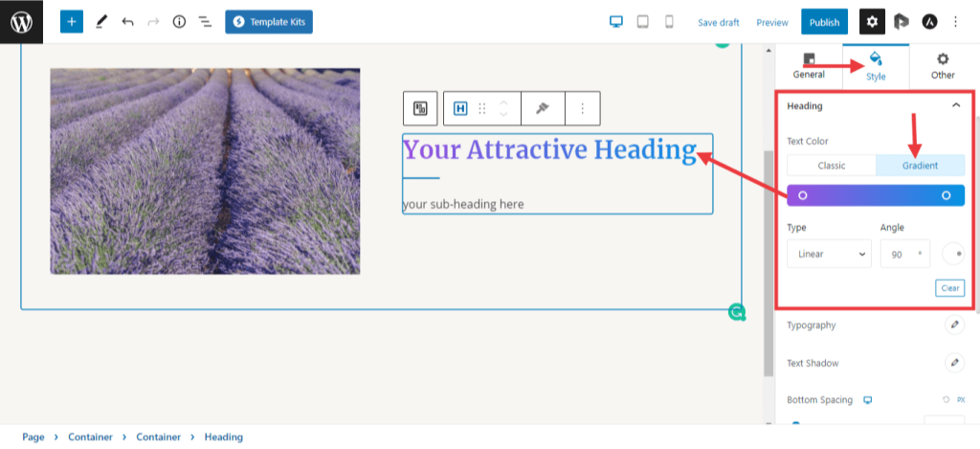This screenshot has height=449, width=980.
Task: Click the Clear gradient button
Action: [x=949, y=288]
